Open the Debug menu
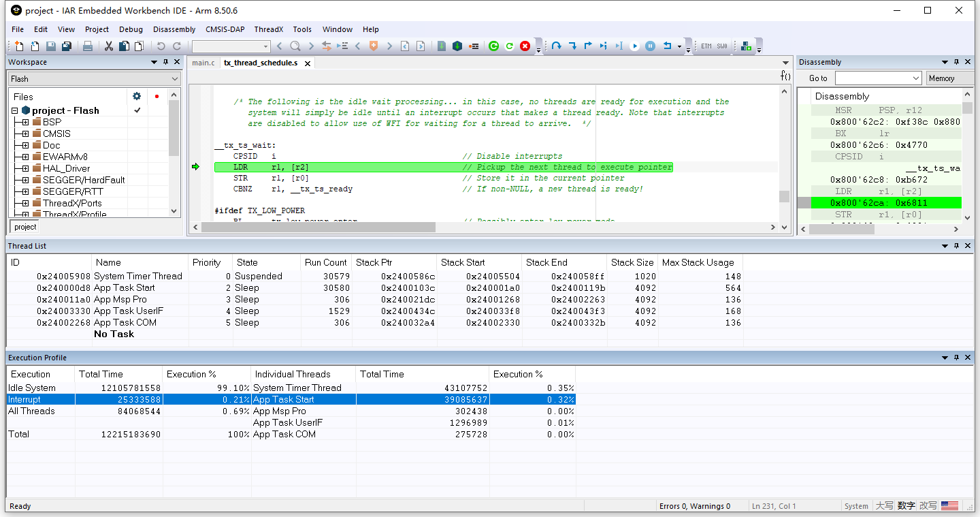 click(131, 29)
